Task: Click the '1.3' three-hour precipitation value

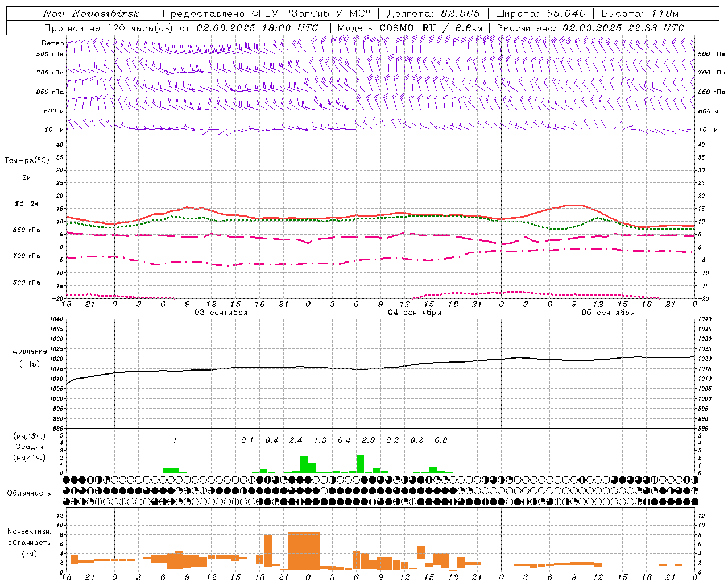Action: (320, 440)
